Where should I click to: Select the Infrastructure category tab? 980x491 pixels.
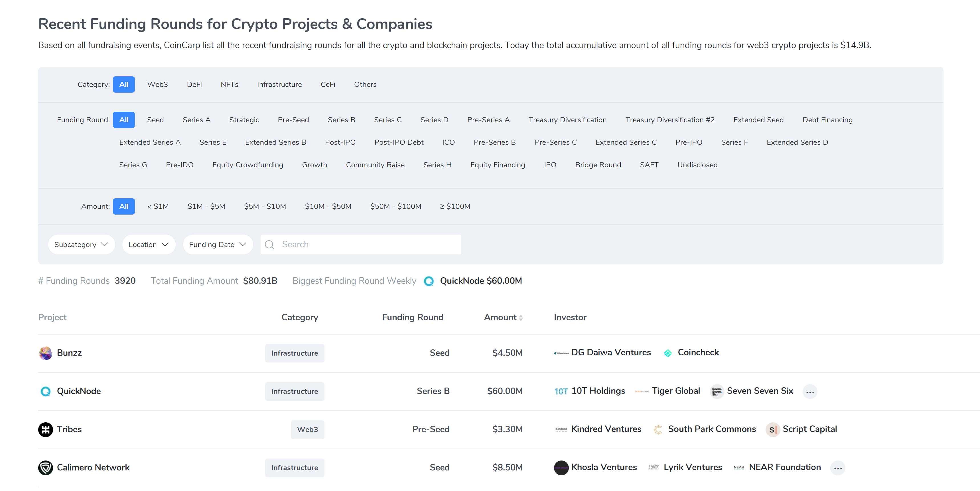pos(279,84)
